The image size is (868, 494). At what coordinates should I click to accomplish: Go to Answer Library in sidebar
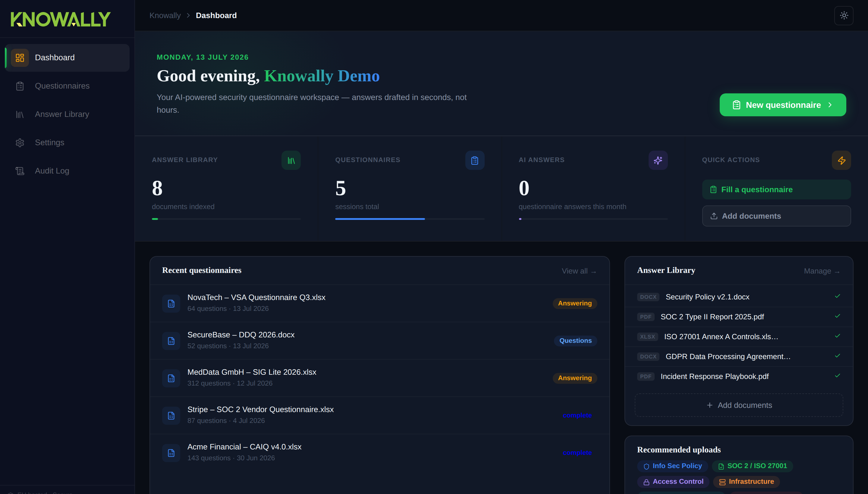[67, 114]
